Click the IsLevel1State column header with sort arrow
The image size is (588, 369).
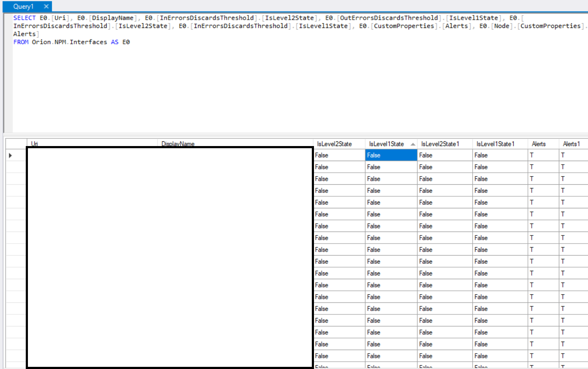(391, 144)
